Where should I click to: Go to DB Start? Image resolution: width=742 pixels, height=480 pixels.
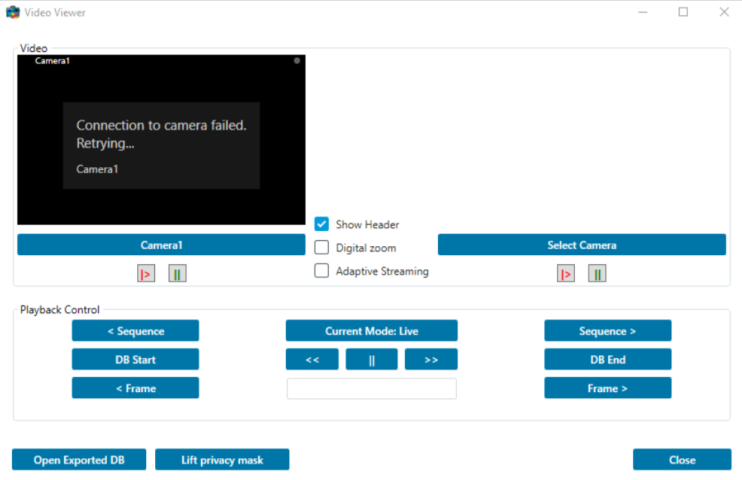[135, 359]
